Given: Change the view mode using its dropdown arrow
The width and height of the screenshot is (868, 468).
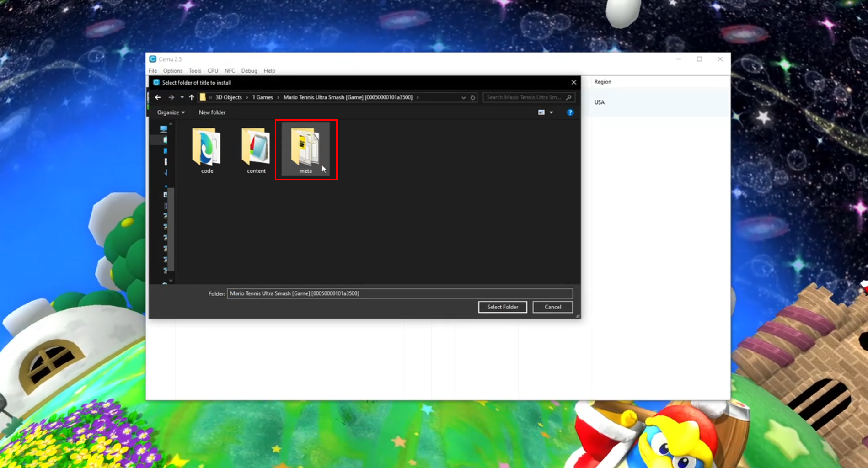Looking at the screenshot, I should [552, 112].
